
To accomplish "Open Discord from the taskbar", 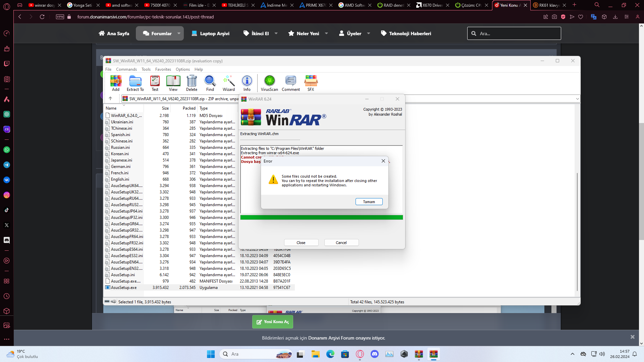I will pyautogui.click(x=375, y=354).
